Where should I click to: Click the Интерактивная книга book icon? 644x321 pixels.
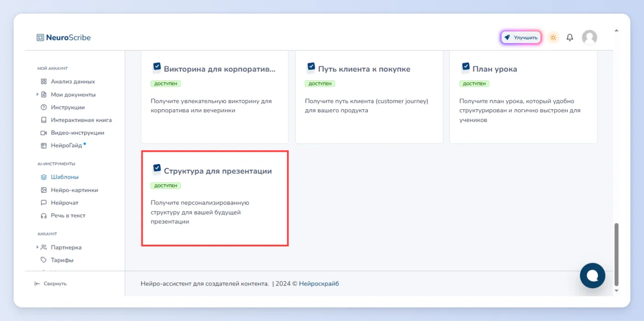click(x=44, y=120)
